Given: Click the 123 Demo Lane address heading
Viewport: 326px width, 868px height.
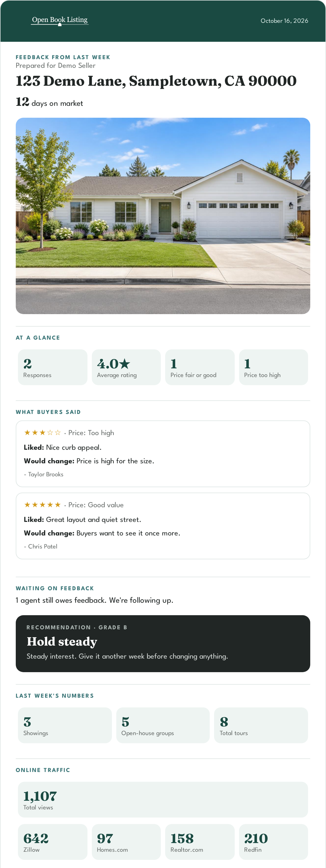Looking at the screenshot, I should [156, 81].
